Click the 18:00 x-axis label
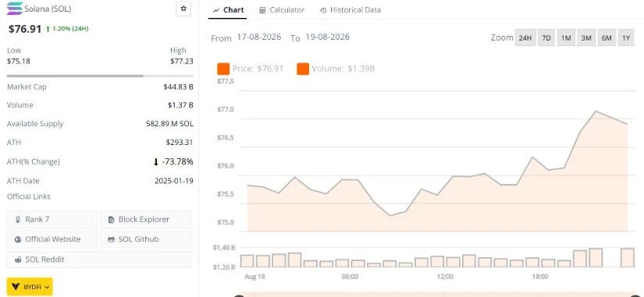 (540, 277)
